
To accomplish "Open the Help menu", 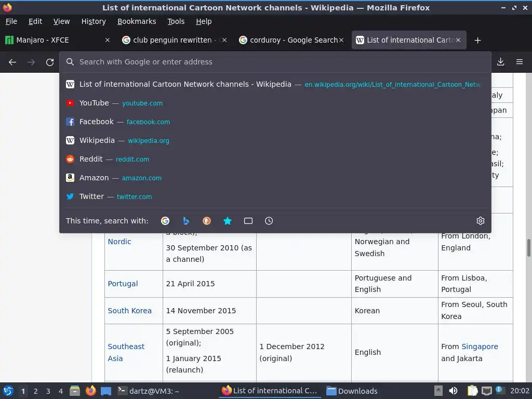I will pos(204,21).
